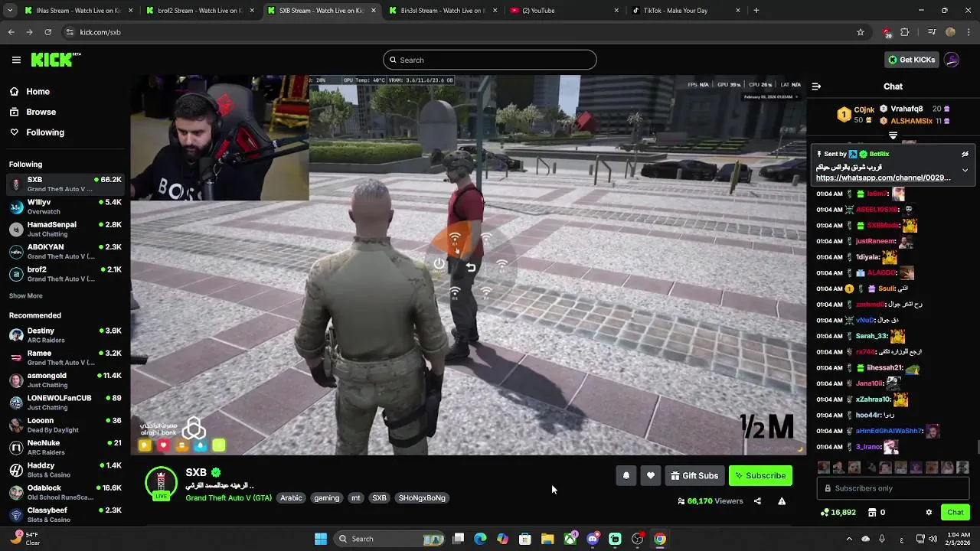Click the heart follow icon
Screen dimensions: 980x551
tap(651, 476)
